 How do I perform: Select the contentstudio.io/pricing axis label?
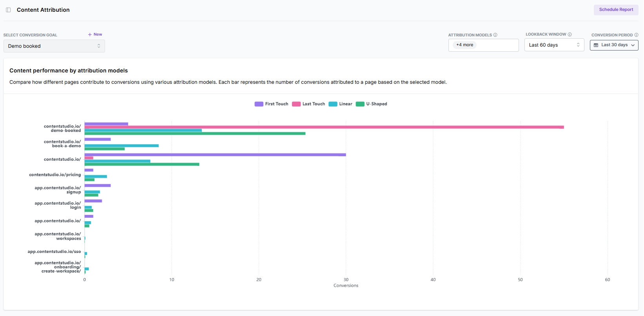(55, 175)
